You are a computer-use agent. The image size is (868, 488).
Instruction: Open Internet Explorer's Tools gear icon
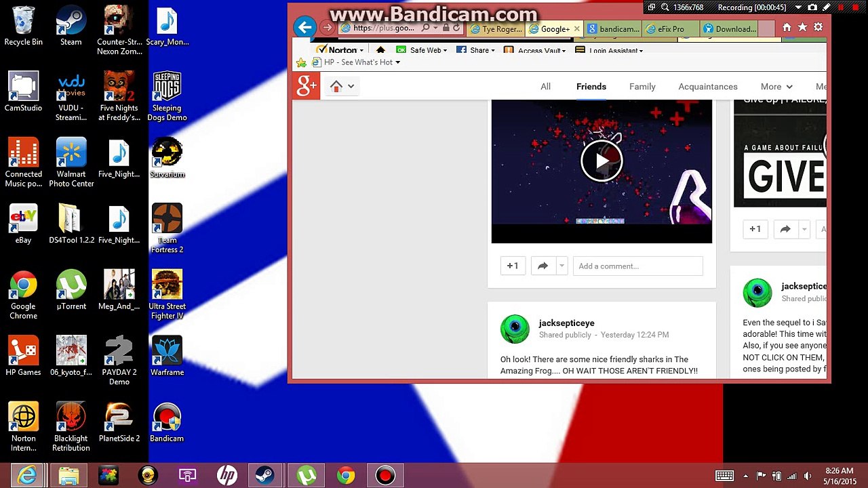click(x=818, y=27)
